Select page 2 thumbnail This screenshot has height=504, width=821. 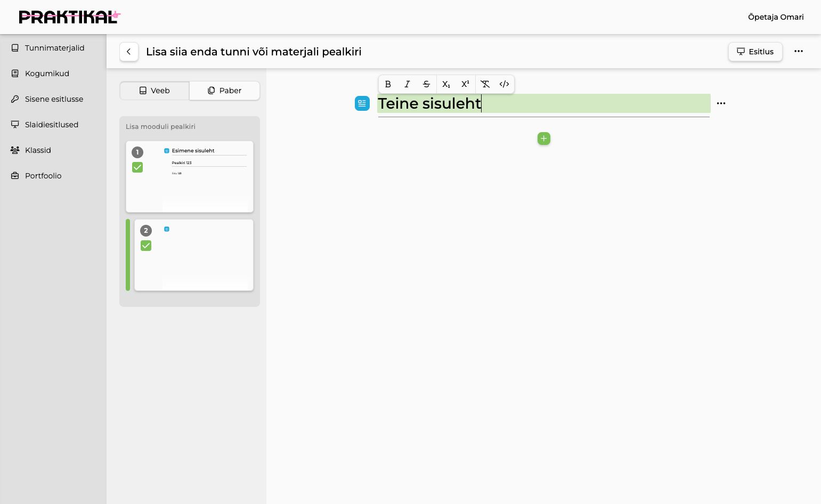click(194, 255)
